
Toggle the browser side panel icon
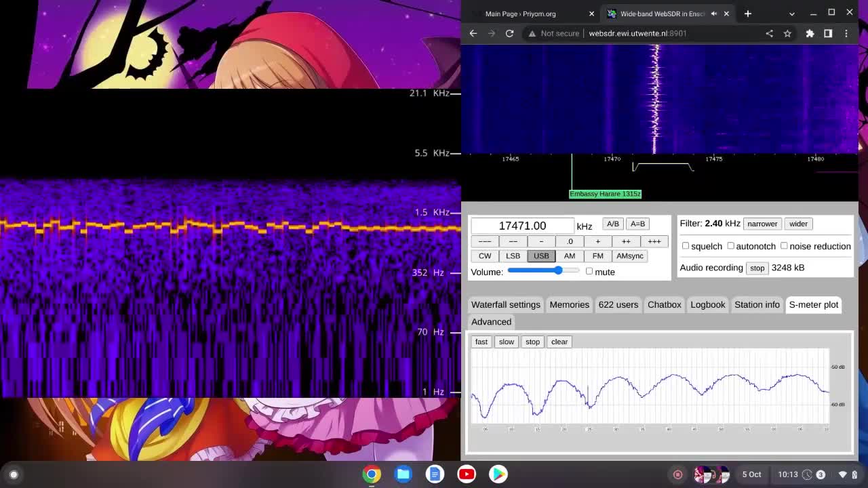[x=828, y=33]
